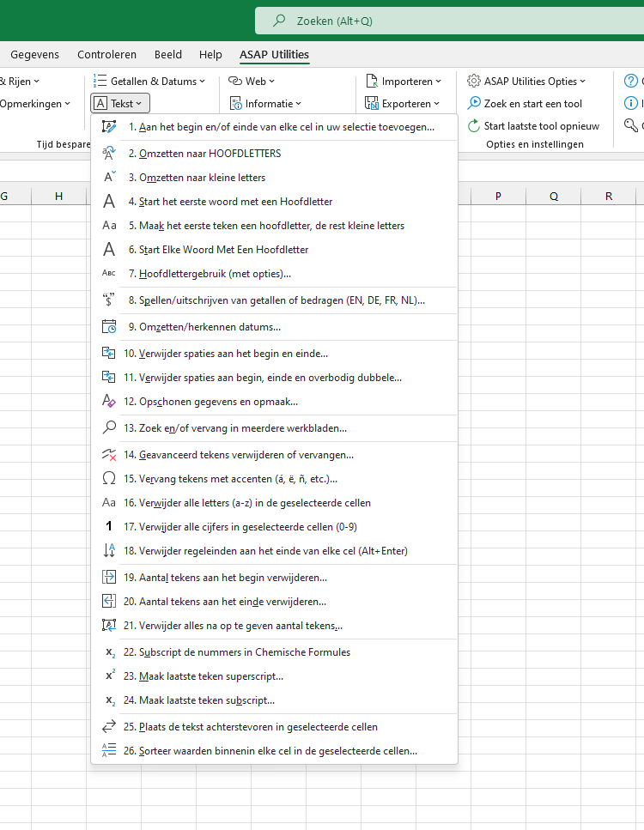Image resolution: width=644 pixels, height=830 pixels.
Task: Click the uppercase conversion icon beside item 2
Action: 108,154
